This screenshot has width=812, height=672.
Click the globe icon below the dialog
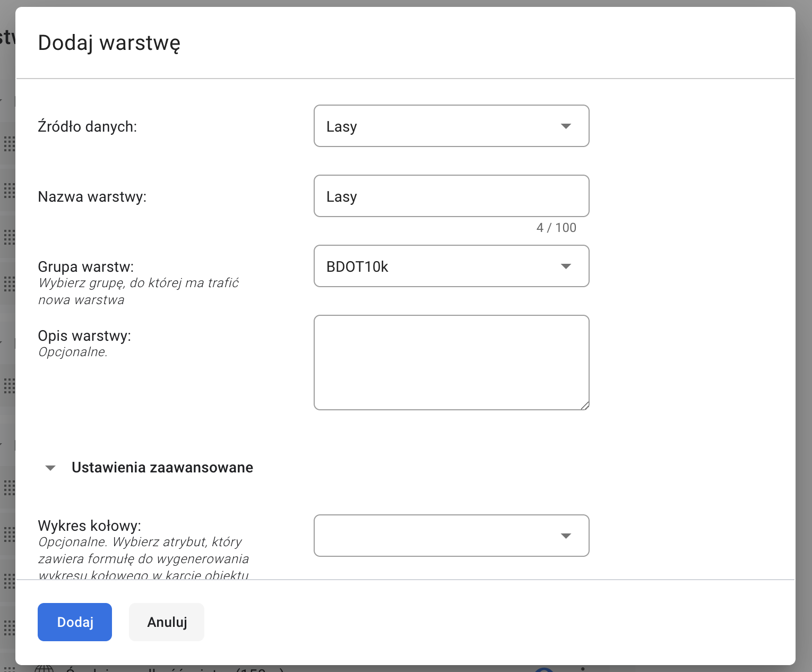[x=44, y=668]
